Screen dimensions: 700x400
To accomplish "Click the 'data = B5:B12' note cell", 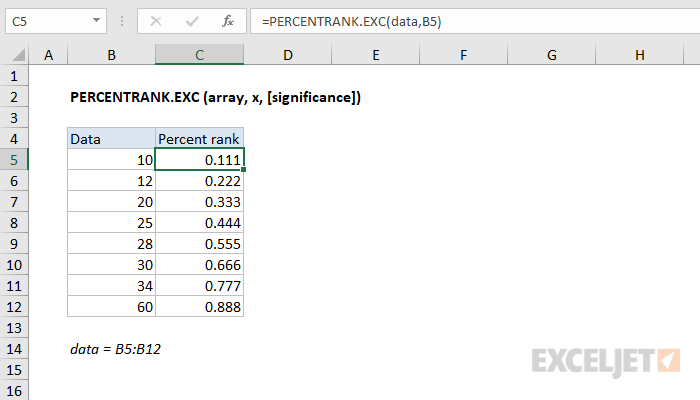I will pyautogui.click(x=115, y=349).
